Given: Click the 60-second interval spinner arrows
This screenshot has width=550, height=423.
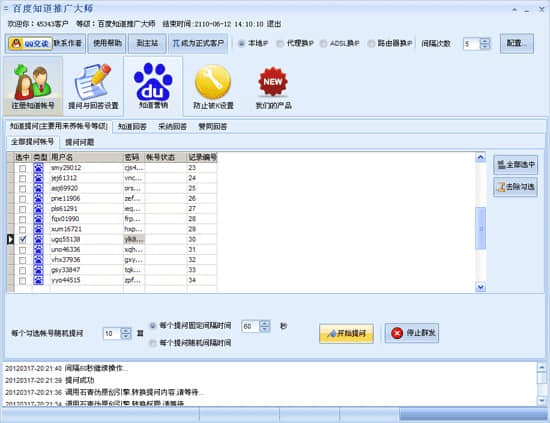Looking at the screenshot, I should 265,326.
